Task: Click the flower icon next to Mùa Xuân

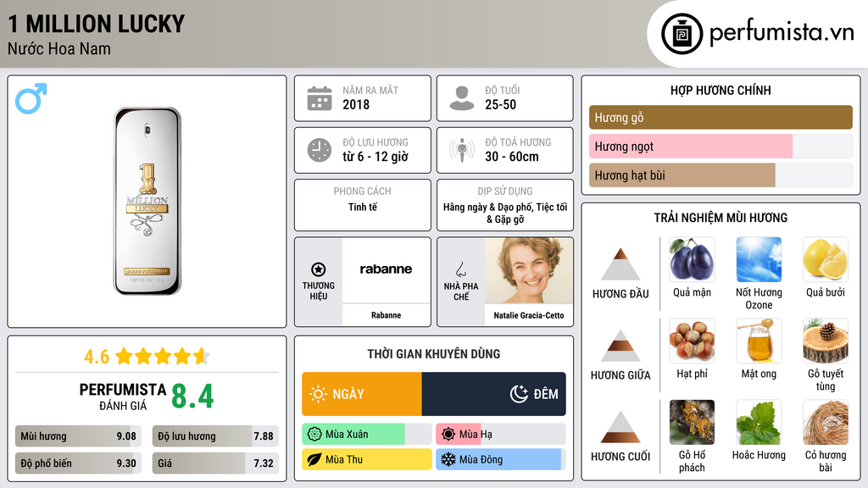Action: (314, 435)
